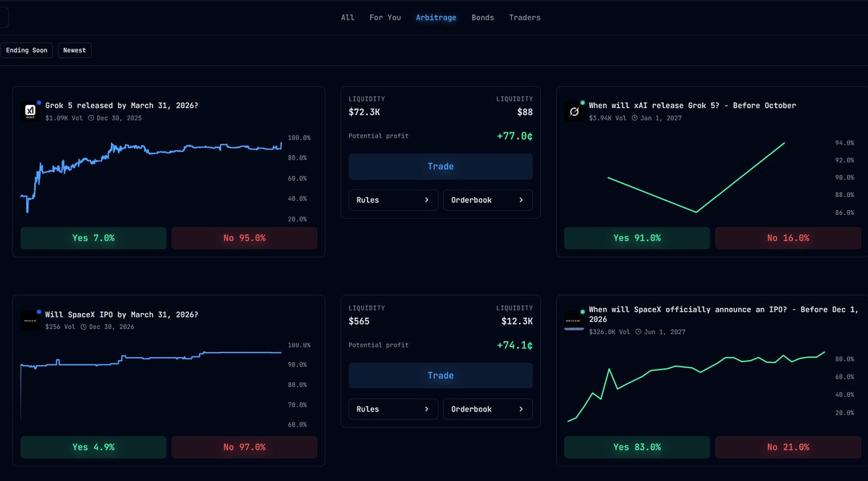
Task: Toggle the Ending Soon filter
Action: (x=27, y=50)
